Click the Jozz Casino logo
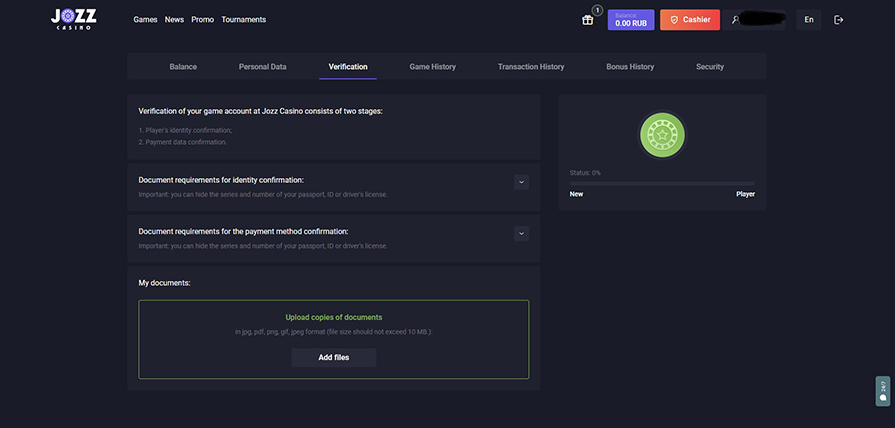Viewport: 895px width, 428px height. (74, 19)
